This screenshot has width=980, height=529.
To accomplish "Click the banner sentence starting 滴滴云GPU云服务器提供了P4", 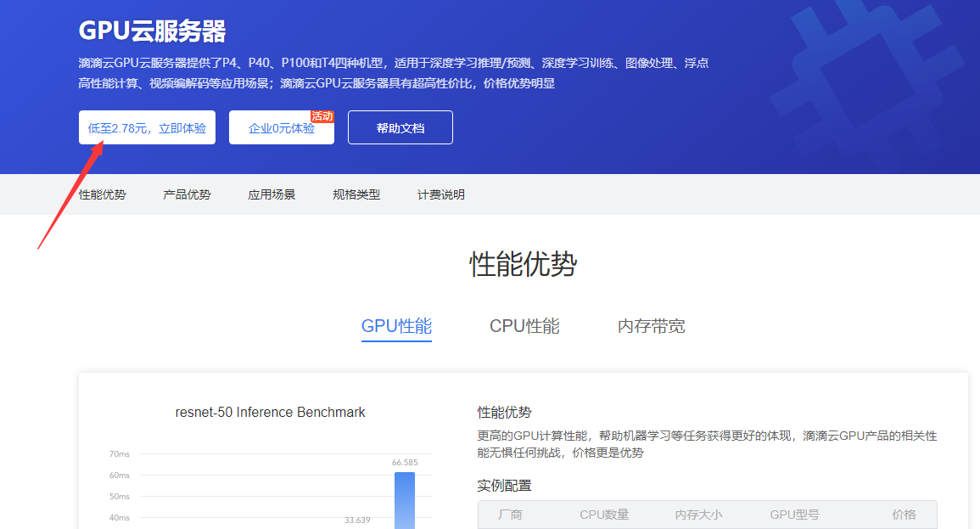I will point(394,73).
